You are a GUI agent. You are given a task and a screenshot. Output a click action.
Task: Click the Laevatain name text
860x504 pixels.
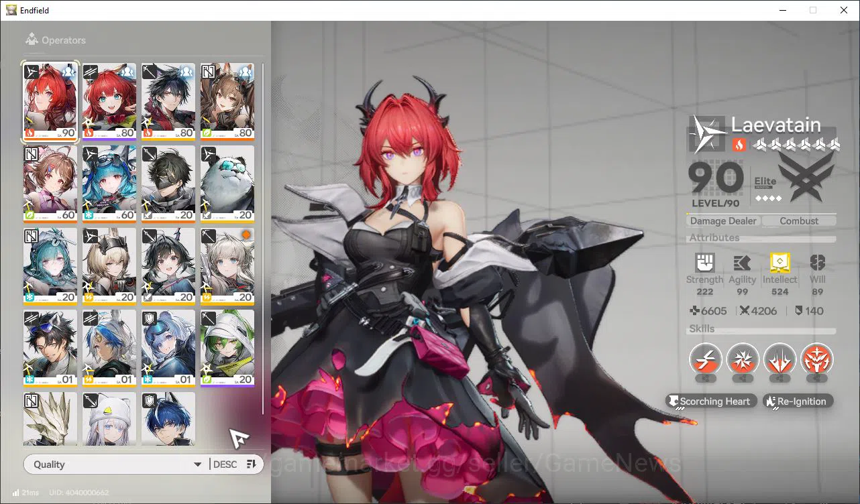click(x=775, y=124)
